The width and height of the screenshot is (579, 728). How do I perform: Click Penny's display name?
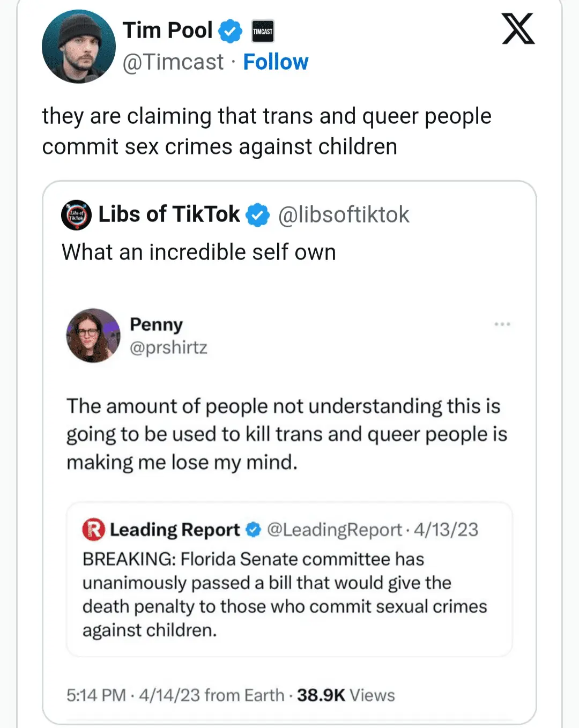156,324
